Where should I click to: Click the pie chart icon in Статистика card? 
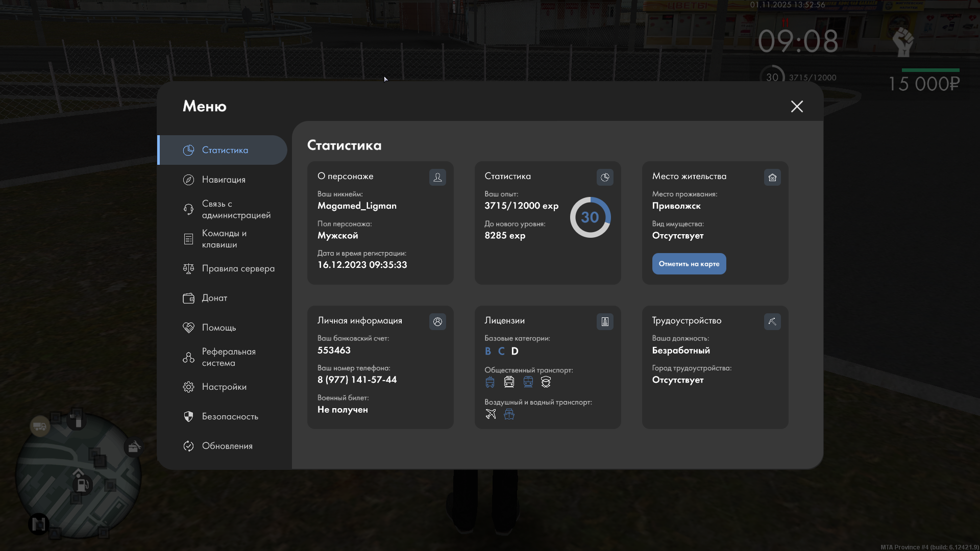coord(605,177)
